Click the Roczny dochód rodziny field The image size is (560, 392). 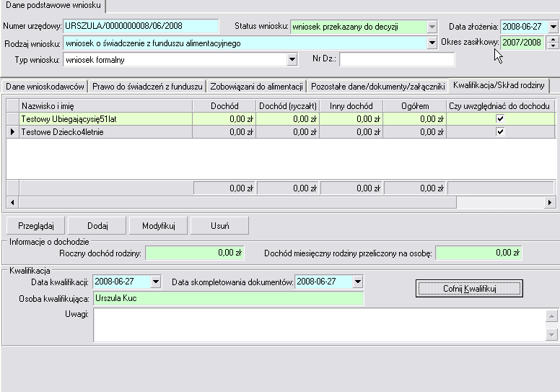195,253
